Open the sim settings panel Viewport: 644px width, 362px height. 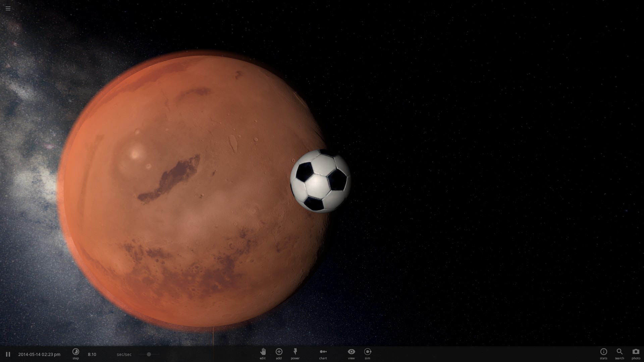coord(368,352)
